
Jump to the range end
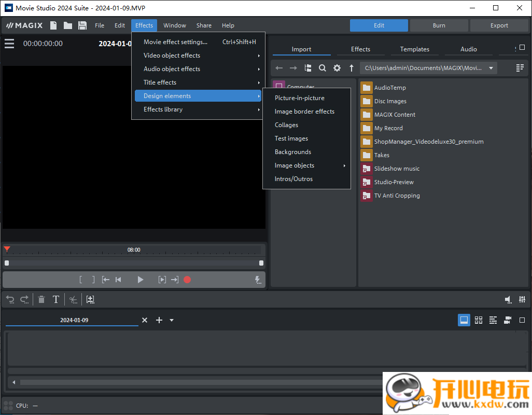click(175, 280)
